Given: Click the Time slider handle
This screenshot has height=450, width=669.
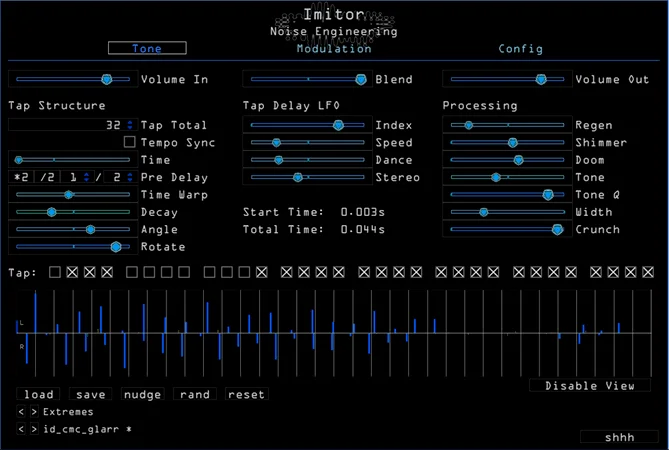Looking at the screenshot, I should (x=18, y=160).
